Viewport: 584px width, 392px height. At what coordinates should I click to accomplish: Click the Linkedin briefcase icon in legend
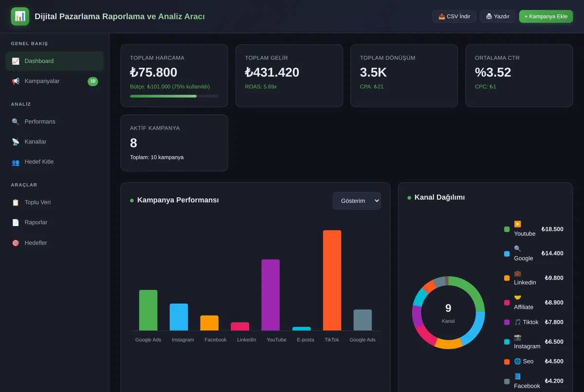[517, 273]
